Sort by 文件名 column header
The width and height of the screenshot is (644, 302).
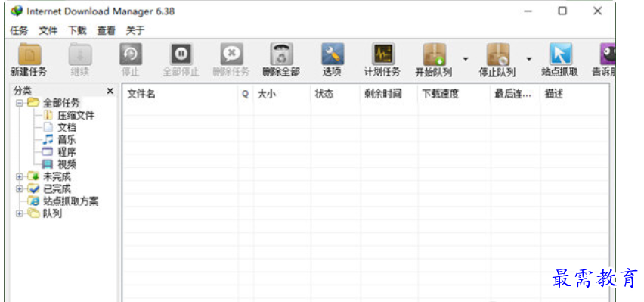pos(180,94)
